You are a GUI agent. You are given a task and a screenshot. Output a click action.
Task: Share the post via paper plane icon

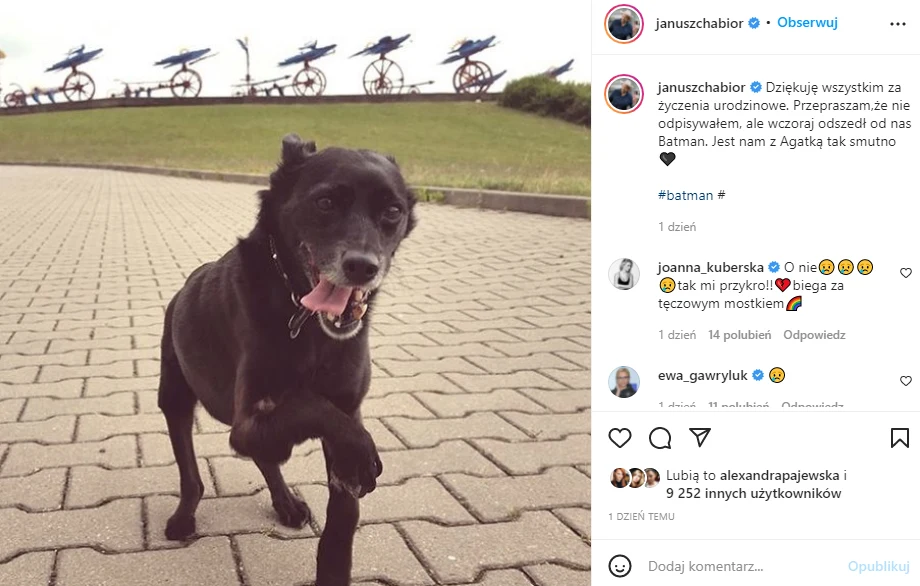point(700,438)
